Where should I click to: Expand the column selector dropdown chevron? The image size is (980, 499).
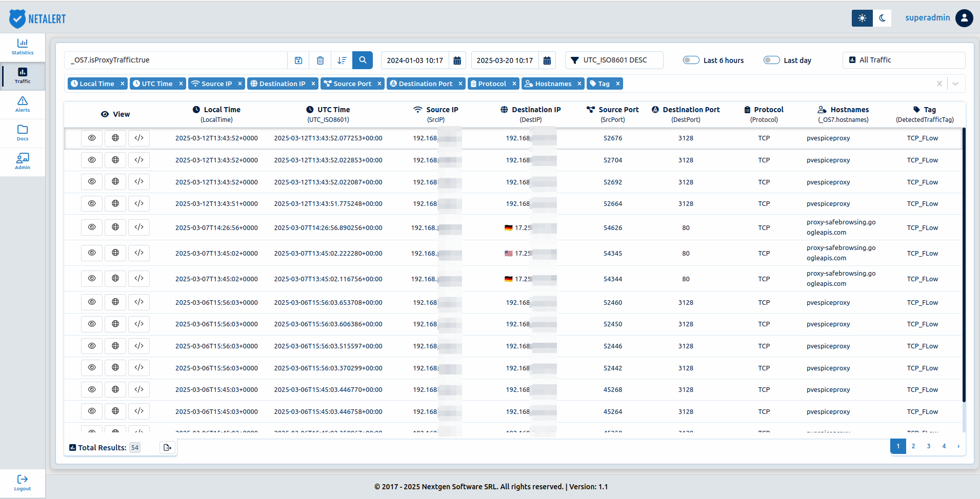pos(955,84)
